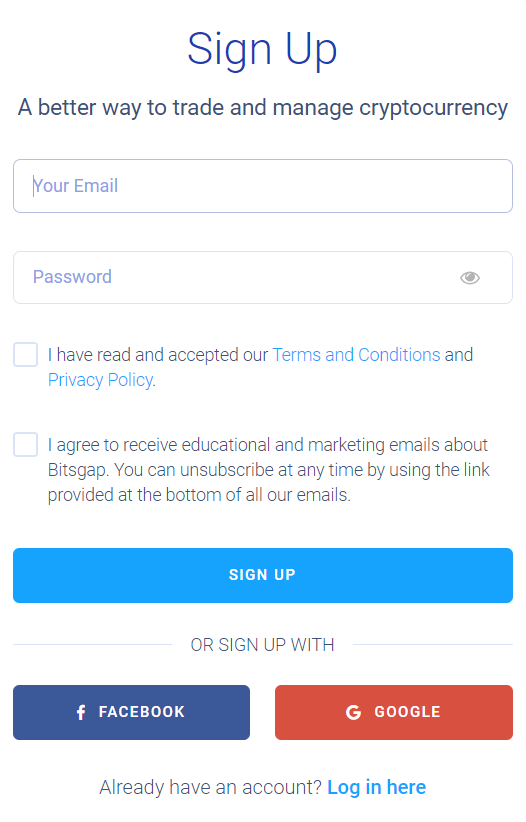526x822 pixels.
Task: Check the Terms and Conditions acceptance checkbox
Action: click(25, 354)
